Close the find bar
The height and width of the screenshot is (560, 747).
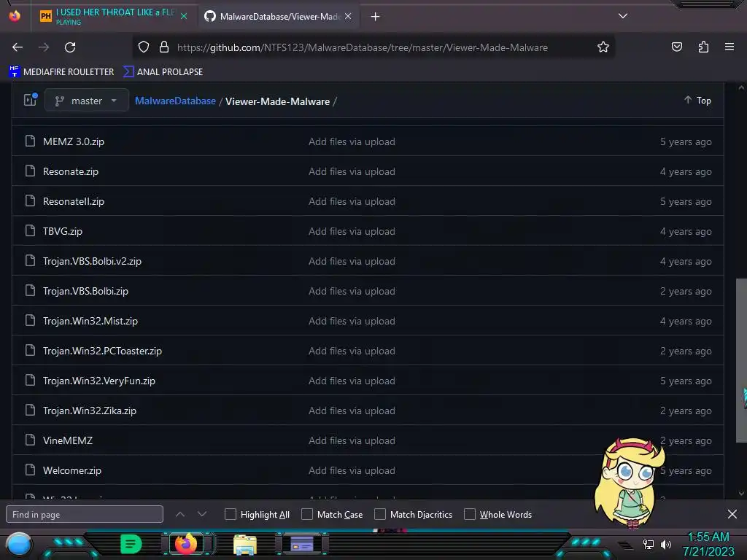pos(732,514)
